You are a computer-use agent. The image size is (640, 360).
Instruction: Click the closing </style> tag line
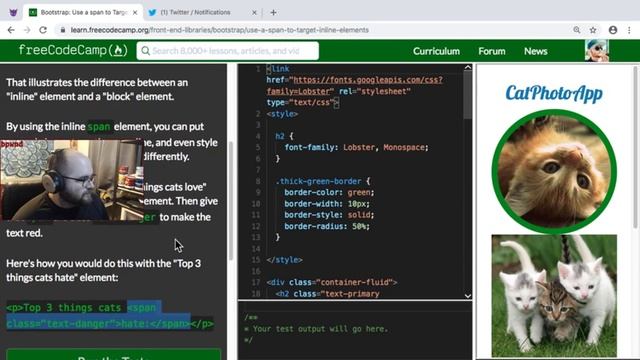pos(284,260)
